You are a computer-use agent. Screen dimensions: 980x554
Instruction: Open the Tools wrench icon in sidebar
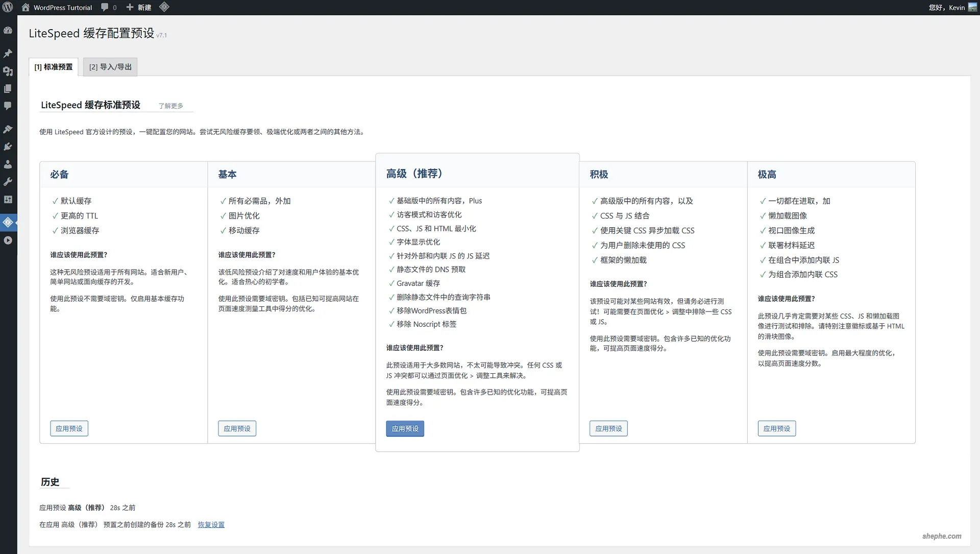[x=8, y=182]
